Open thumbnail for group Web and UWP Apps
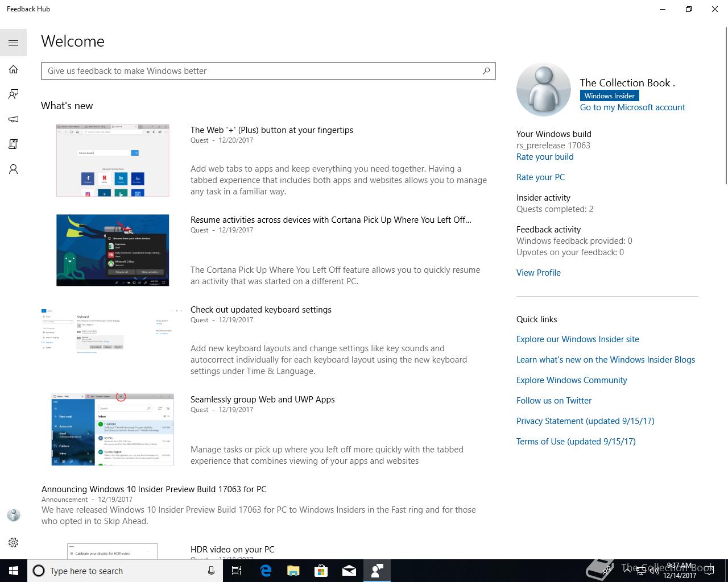Image resolution: width=728 pixels, height=582 pixels. tap(113, 429)
